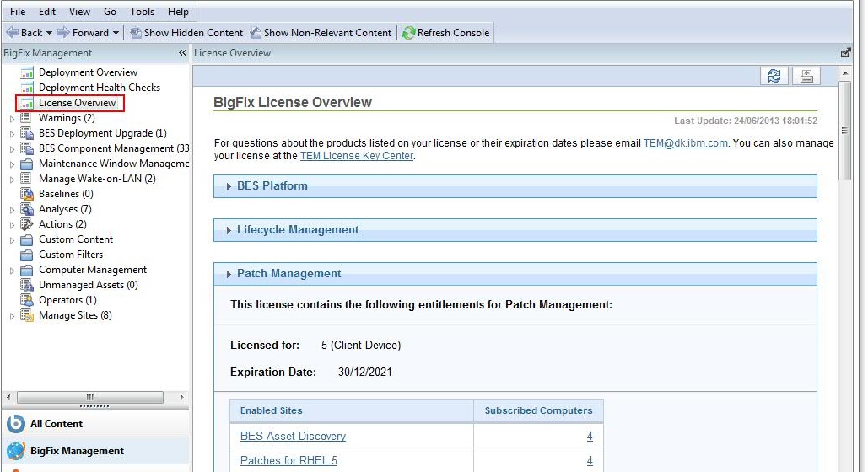Image resolution: width=868 pixels, height=472 pixels.
Task: Open the File menu
Action: click(18, 12)
